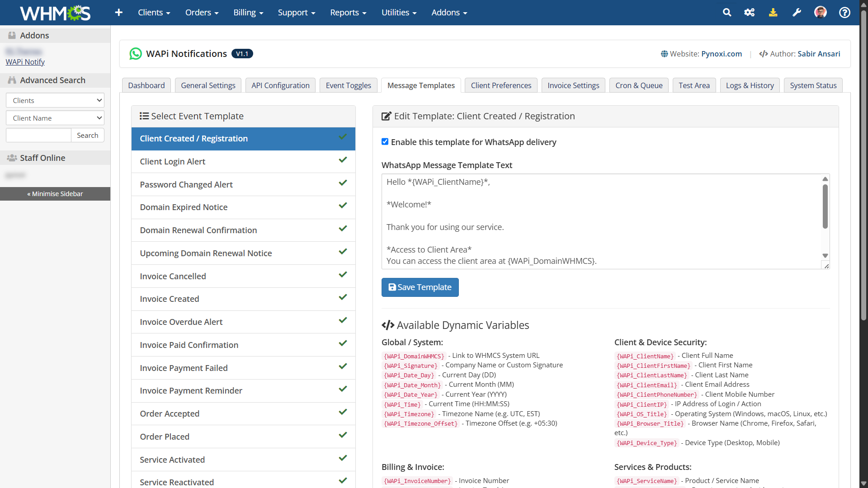Screen dimensions: 868x488
Task: Expand the Addons top menu
Action: click(x=449, y=13)
